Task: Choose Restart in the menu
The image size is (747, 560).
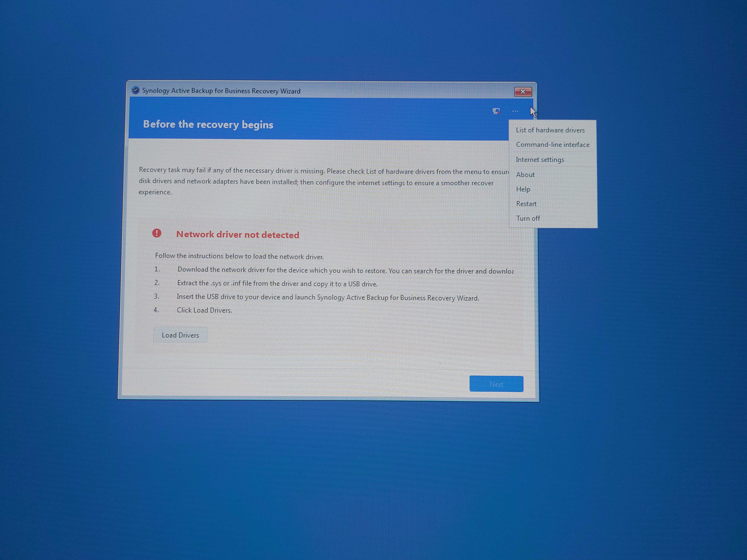Action: pyautogui.click(x=526, y=204)
